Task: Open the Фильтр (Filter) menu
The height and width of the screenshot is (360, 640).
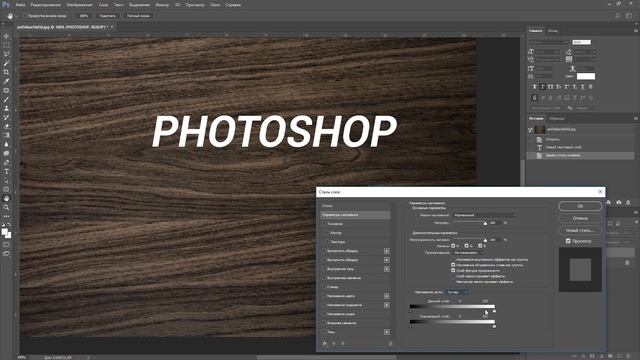Action: 162,5
